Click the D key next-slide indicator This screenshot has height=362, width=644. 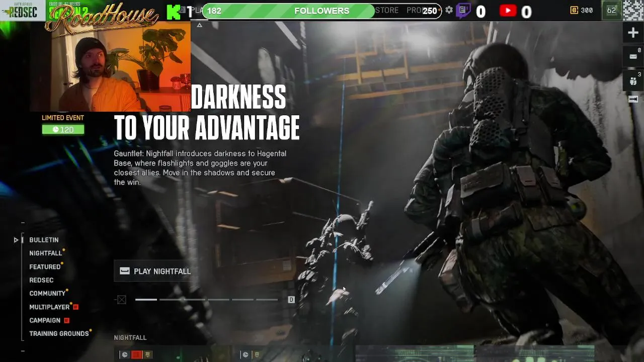pos(291,300)
